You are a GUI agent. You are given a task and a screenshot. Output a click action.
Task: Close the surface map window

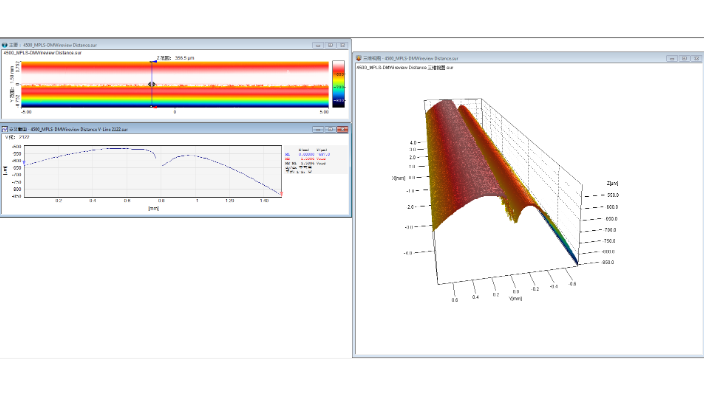[x=343, y=45]
